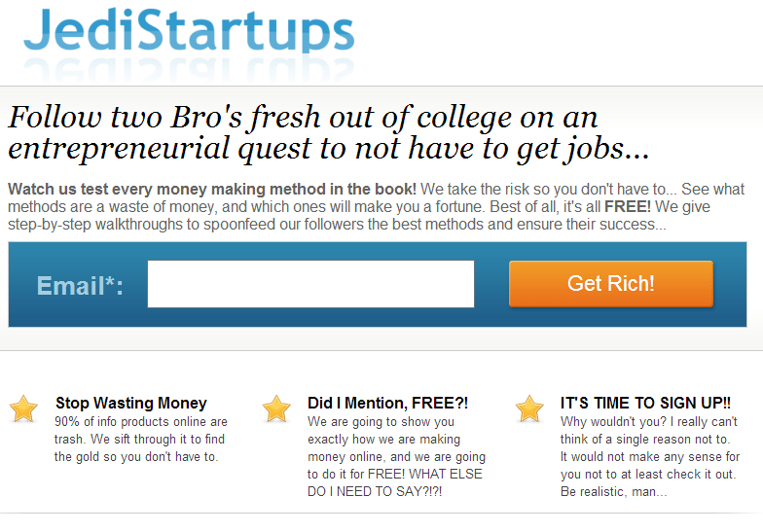Click the bold FREE! word in the intro paragraph
Viewport: 763px width, 532px height.
tap(627, 206)
